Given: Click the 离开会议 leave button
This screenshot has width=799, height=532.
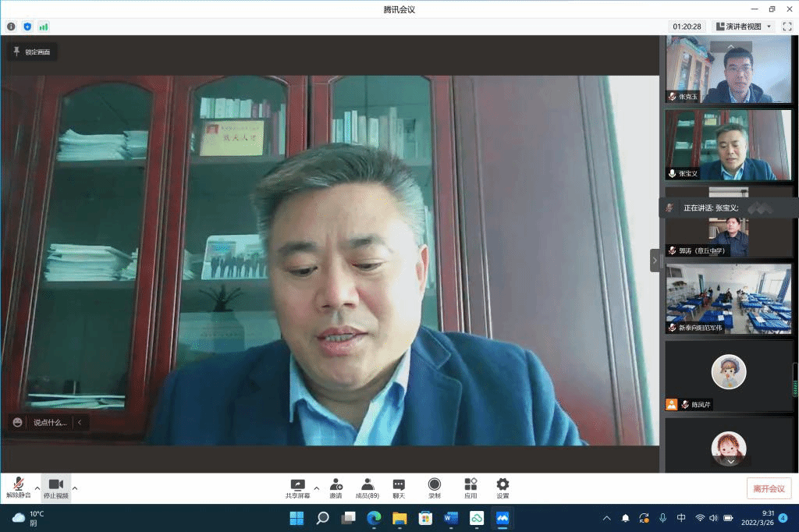Looking at the screenshot, I should tap(769, 488).
